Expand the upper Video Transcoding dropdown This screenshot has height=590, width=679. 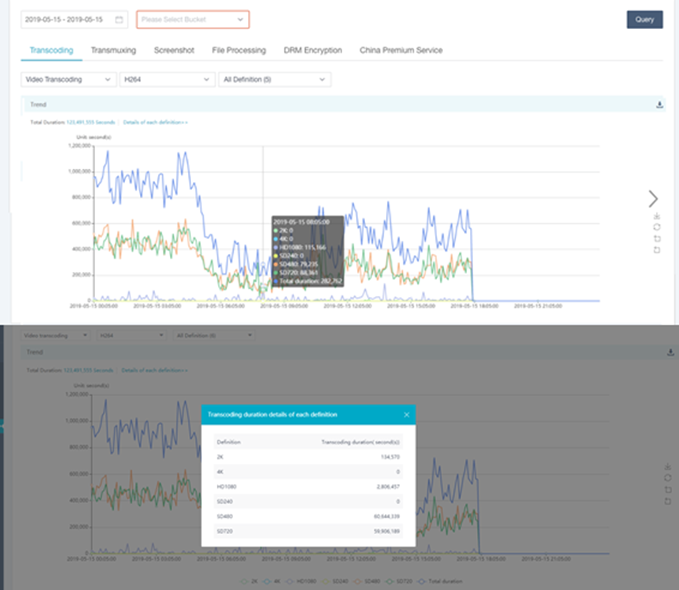(x=68, y=79)
